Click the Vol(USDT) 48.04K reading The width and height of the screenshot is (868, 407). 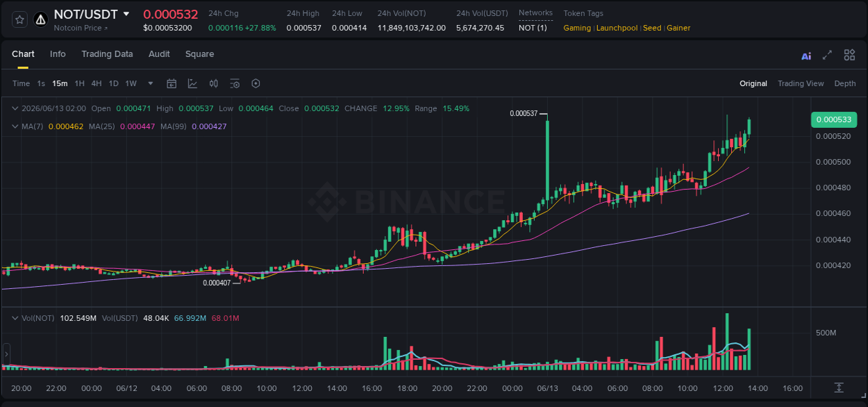tap(156, 318)
